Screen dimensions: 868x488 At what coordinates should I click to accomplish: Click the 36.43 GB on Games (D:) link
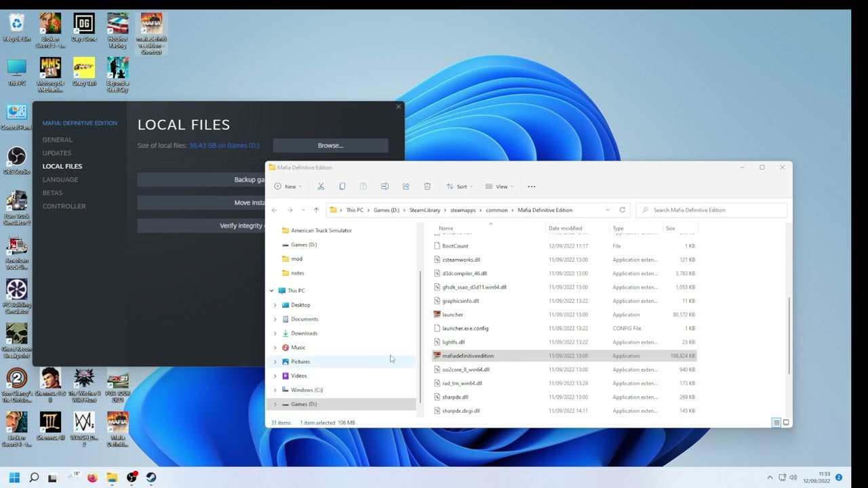point(224,146)
